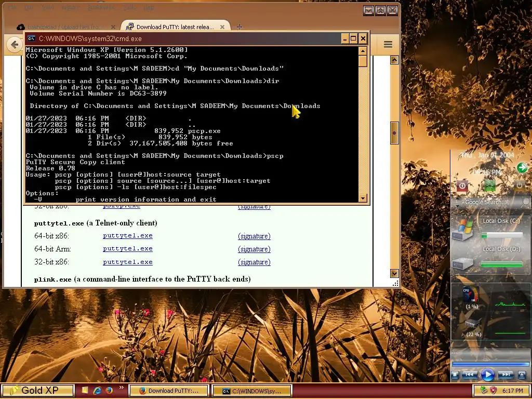The width and height of the screenshot is (532, 399).
Task: Download 64-bit Arm puttytel.exe
Action: [x=128, y=249]
